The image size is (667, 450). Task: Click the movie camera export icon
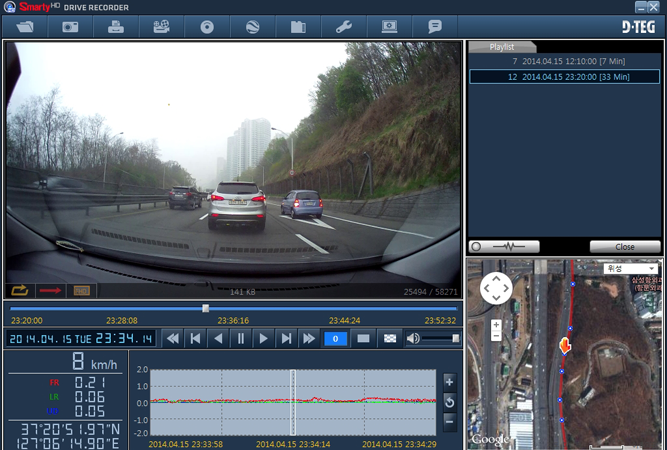[x=161, y=27]
